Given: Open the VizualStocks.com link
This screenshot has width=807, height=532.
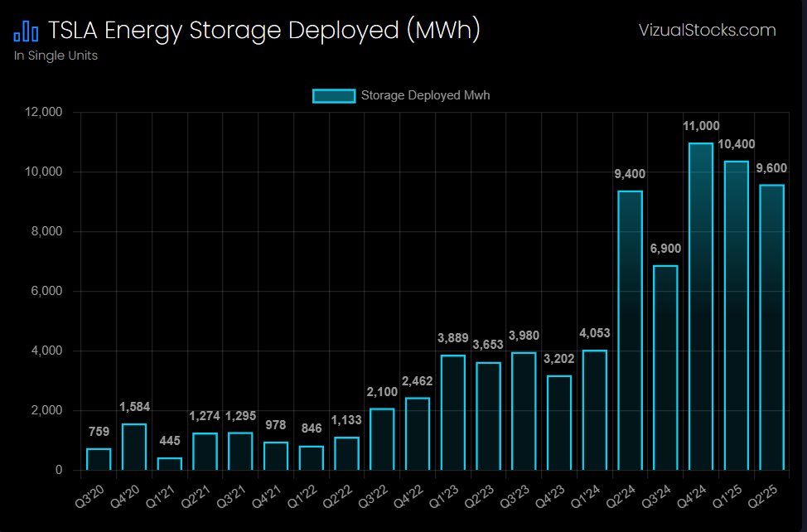Looking at the screenshot, I should pyautogui.click(x=707, y=31).
